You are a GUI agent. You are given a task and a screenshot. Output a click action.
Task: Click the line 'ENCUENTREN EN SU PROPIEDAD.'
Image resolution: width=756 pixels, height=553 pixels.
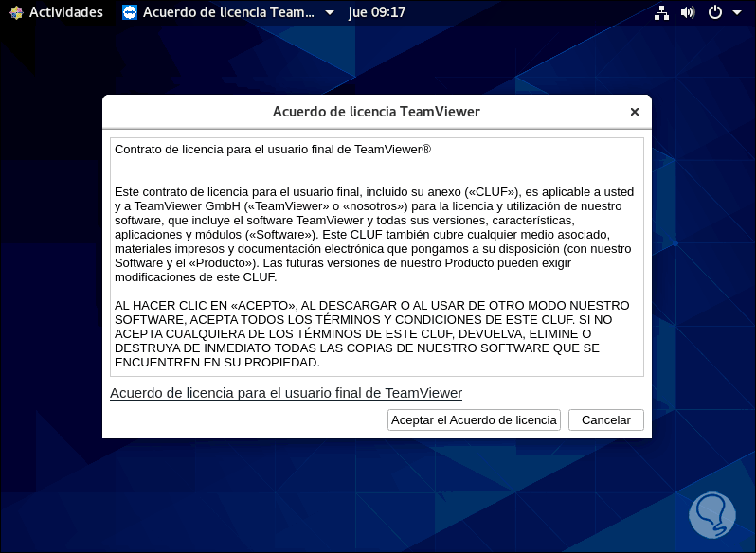(x=218, y=363)
